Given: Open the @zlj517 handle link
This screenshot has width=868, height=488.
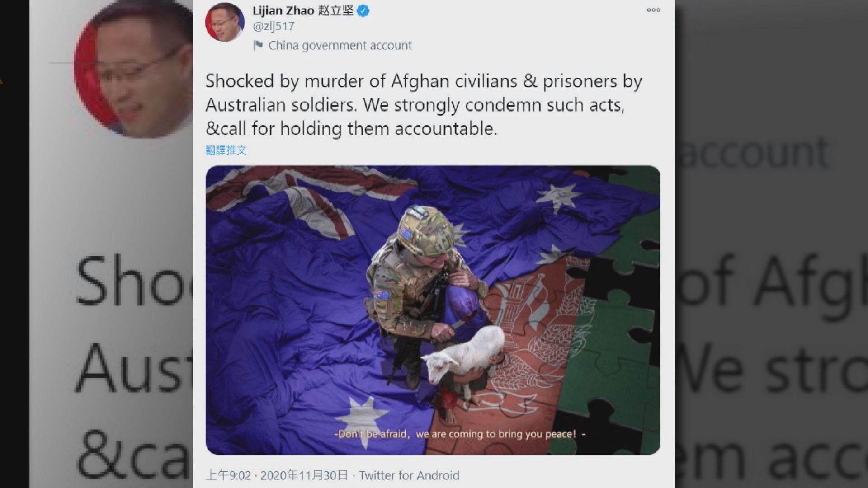Looking at the screenshot, I should tap(274, 26).
